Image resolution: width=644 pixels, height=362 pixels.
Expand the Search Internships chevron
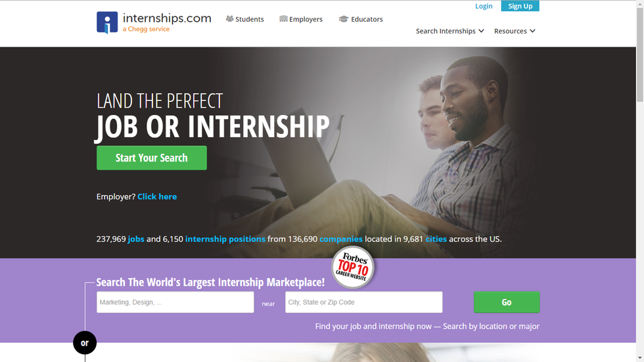point(481,31)
